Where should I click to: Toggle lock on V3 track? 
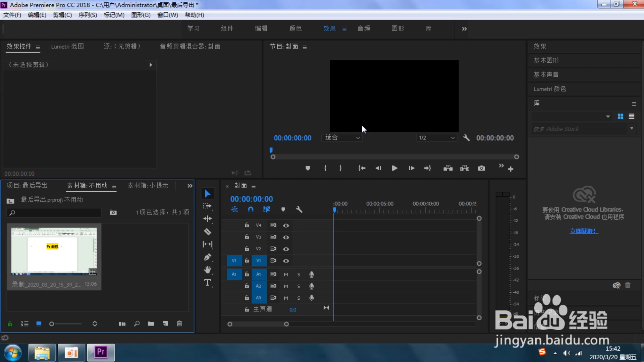[x=247, y=237]
